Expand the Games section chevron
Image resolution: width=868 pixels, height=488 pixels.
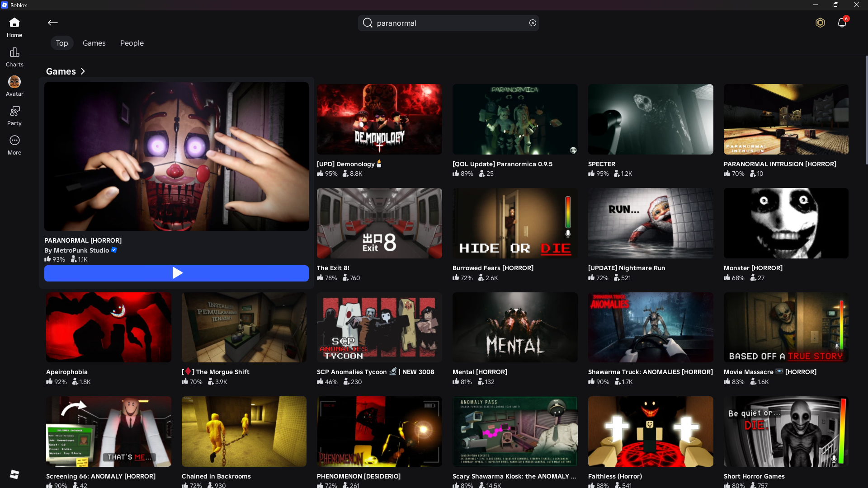(x=83, y=71)
